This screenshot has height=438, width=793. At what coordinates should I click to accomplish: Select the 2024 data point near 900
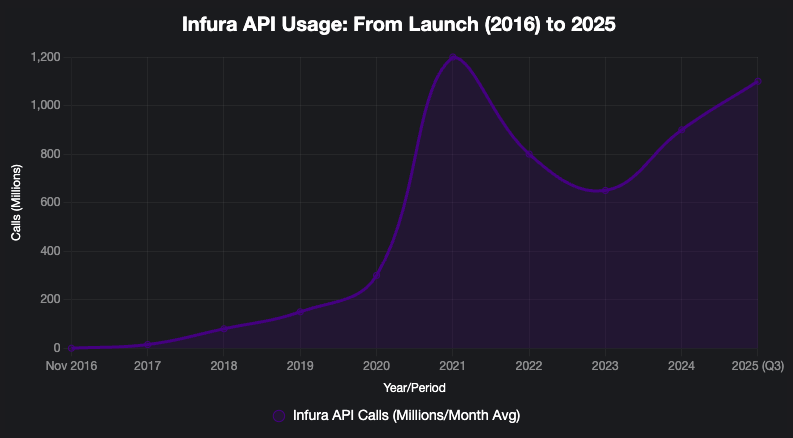tap(681, 130)
